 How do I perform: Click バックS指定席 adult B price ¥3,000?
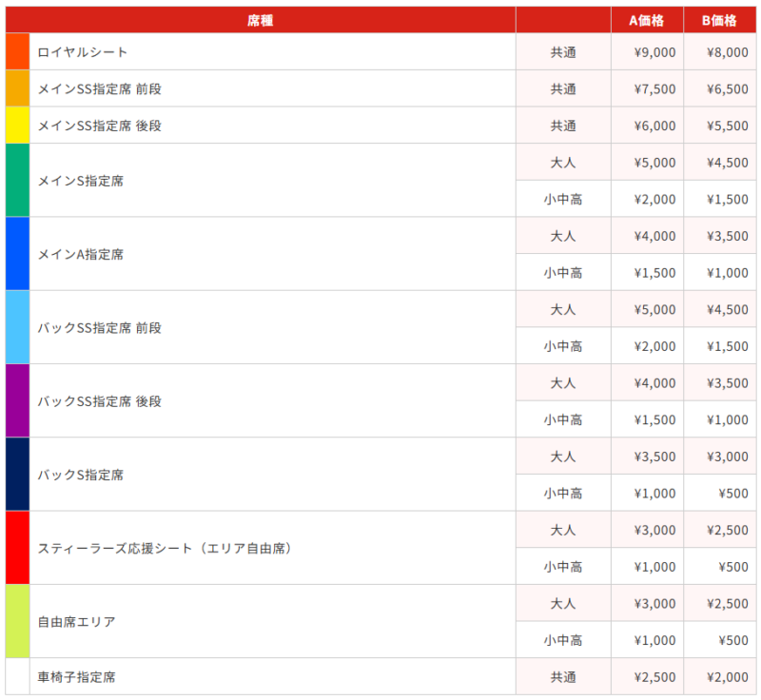(x=728, y=457)
